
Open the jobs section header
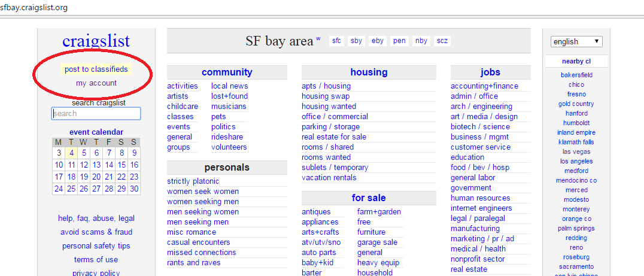coord(490,72)
